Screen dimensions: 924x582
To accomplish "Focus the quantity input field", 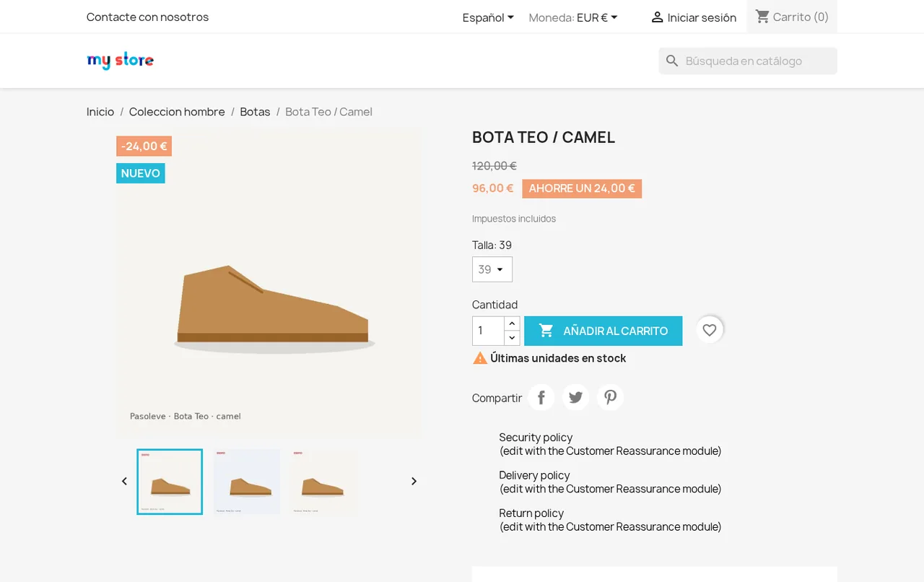I will pyautogui.click(x=489, y=331).
